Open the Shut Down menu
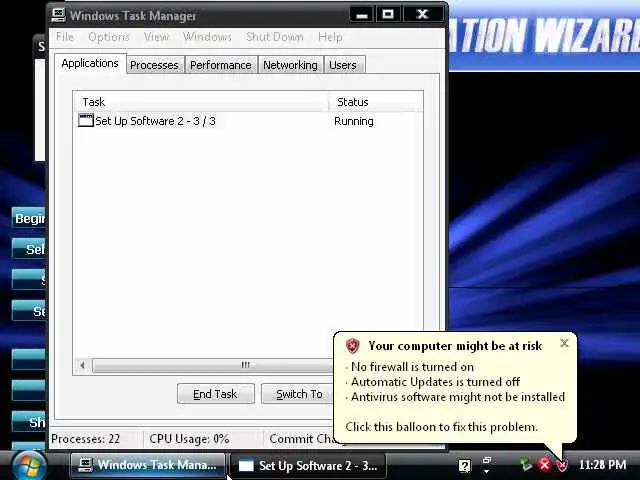The image size is (640, 480). point(274,37)
